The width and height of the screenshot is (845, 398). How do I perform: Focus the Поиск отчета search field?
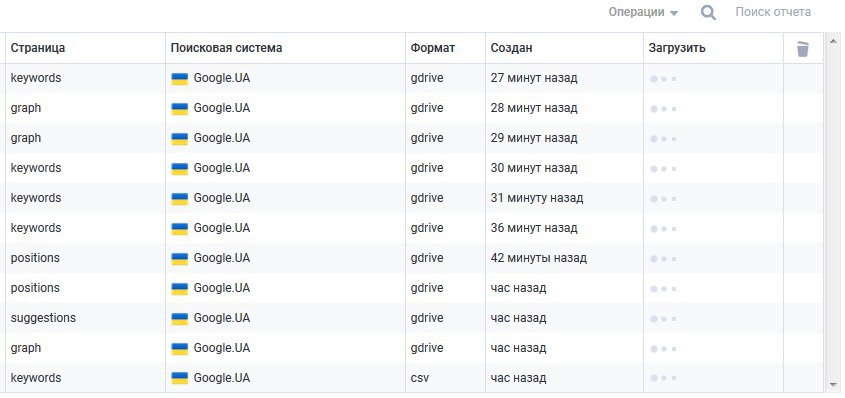(x=773, y=12)
